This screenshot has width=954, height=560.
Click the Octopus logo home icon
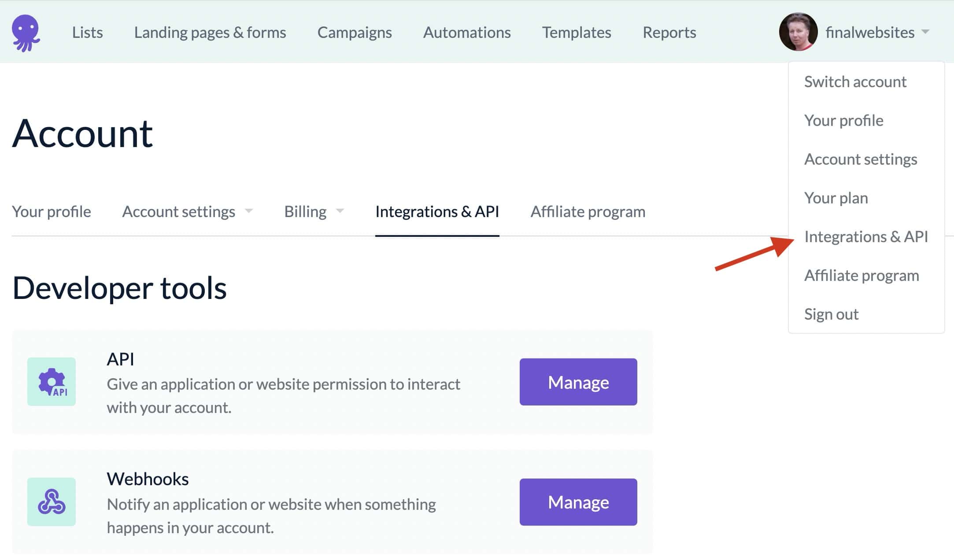point(27,32)
